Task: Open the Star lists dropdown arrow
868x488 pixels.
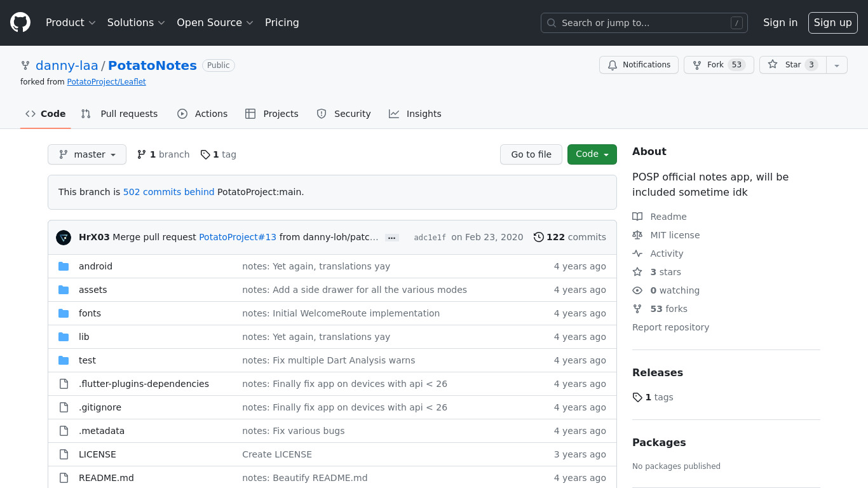Action: pos(837,65)
